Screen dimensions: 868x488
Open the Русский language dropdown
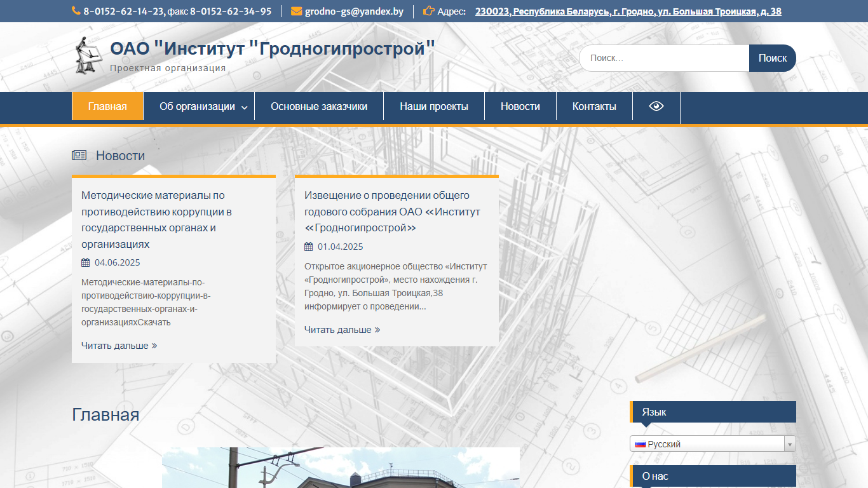[713, 444]
